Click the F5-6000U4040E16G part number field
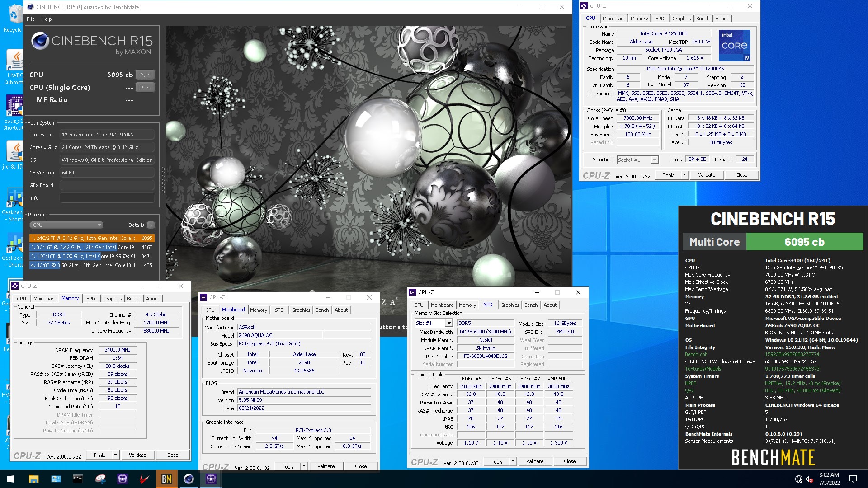Image resolution: width=868 pixels, height=488 pixels. pos(486,356)
